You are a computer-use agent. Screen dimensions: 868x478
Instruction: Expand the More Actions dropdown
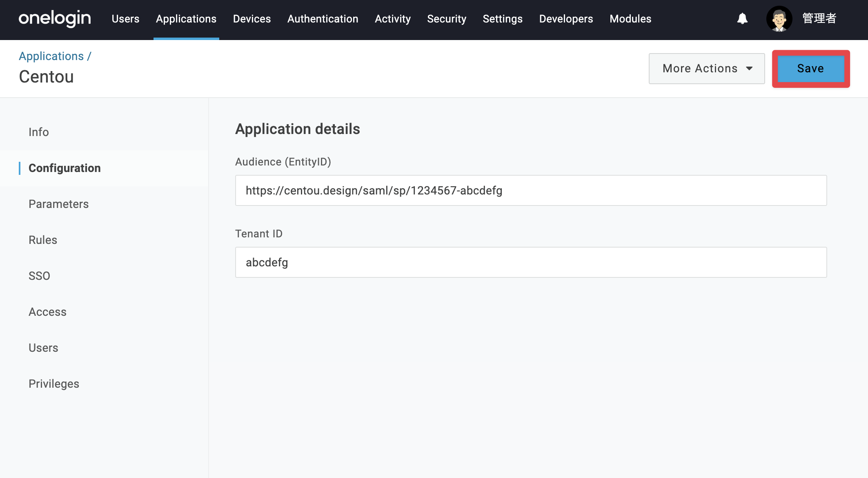707,69
